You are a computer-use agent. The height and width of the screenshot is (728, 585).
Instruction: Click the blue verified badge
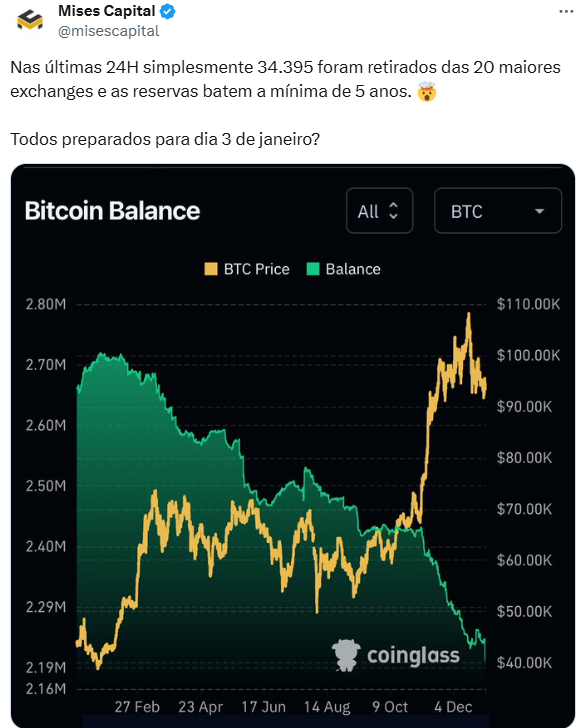(x=168, y=12)
